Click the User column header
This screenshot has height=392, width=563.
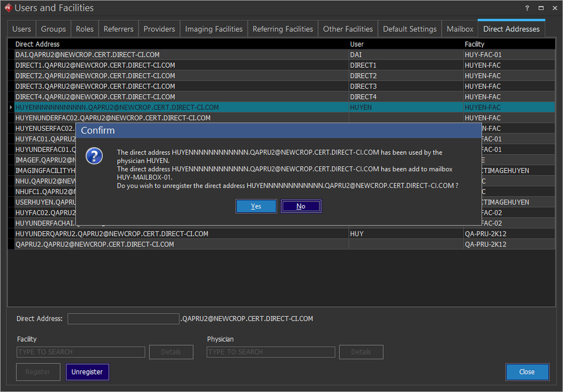tap(357, 44)
